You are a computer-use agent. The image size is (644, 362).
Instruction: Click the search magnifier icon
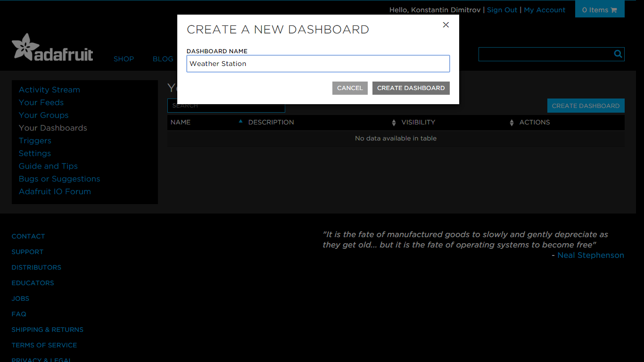coord(618,54)
